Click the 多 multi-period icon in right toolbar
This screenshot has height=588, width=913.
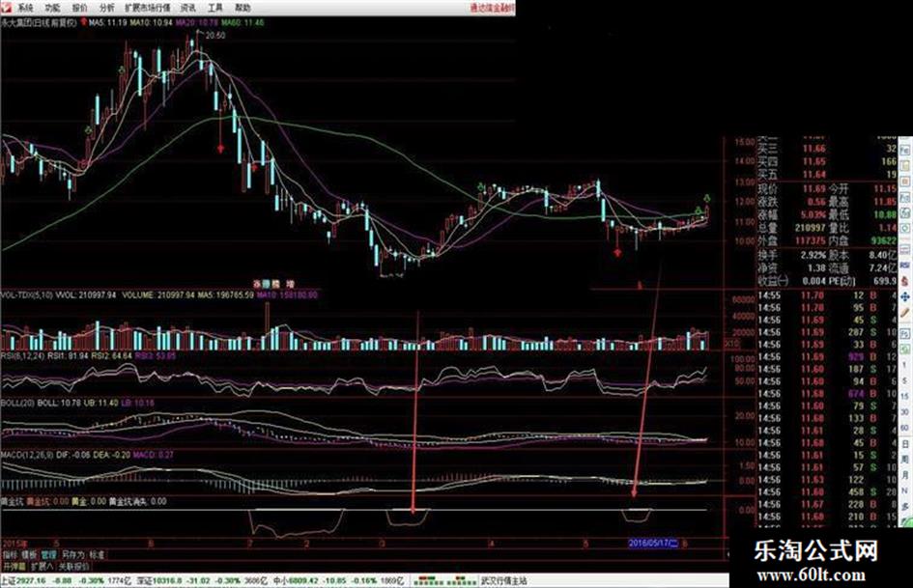coord(905,507)
